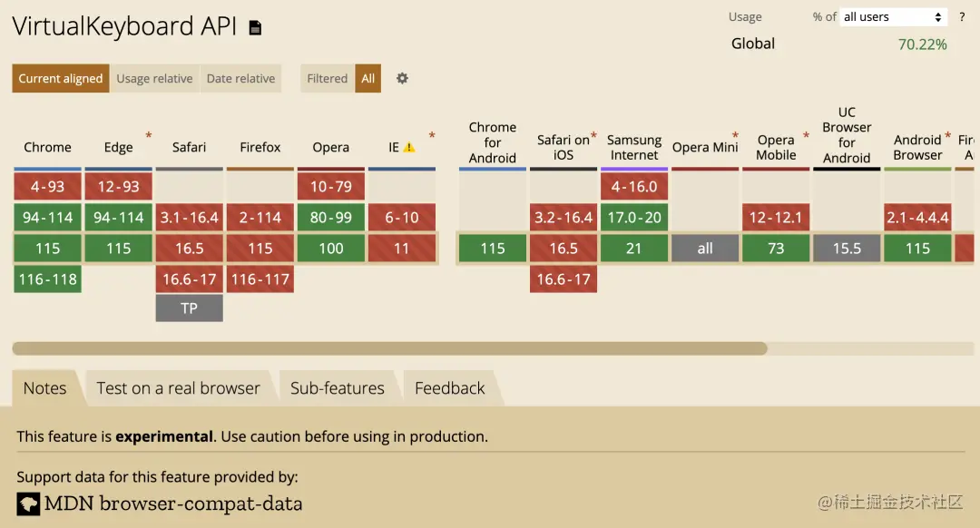
Task: Click the Opera 80-99 version cell
Action: pyautogui.click(x=330, y=218)
